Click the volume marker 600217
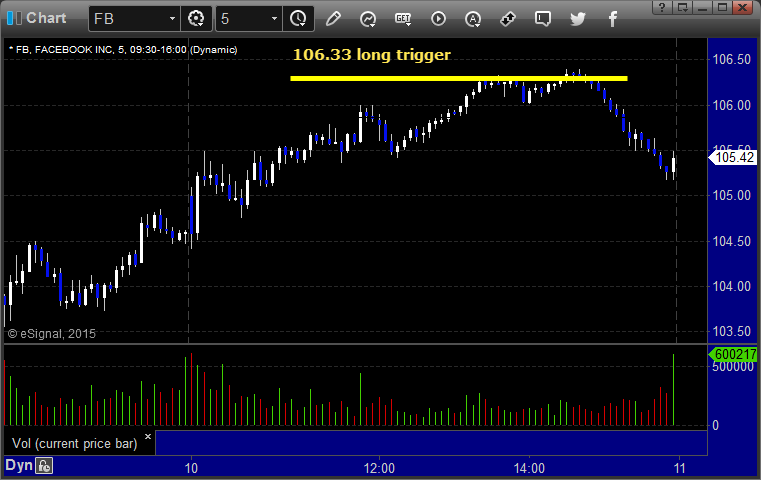The height and width of the screenshot is (480, 761). [x=734, y=354]
